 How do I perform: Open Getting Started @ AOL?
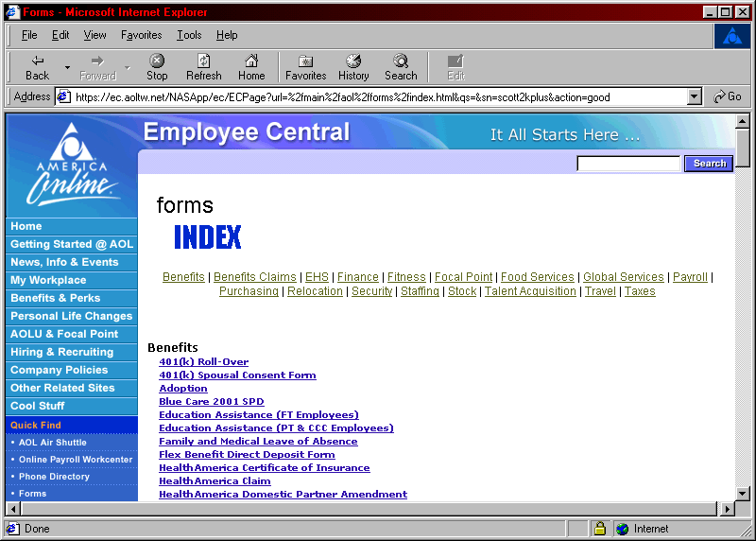point(72,244)
